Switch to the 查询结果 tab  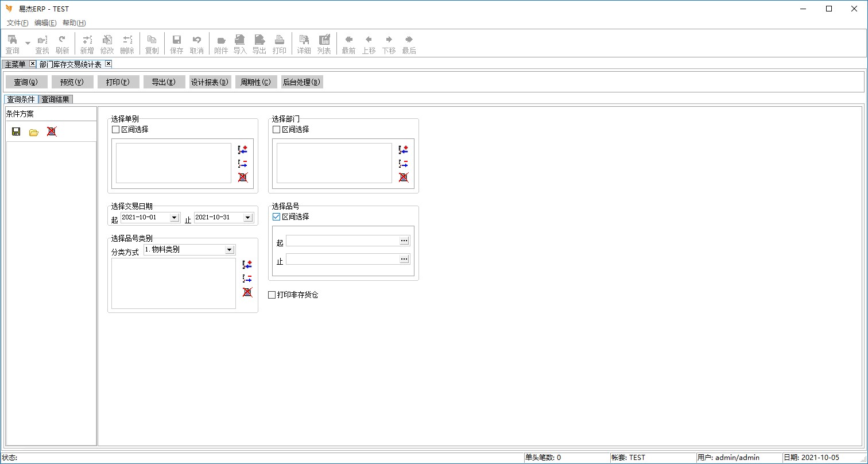point(56,99)
